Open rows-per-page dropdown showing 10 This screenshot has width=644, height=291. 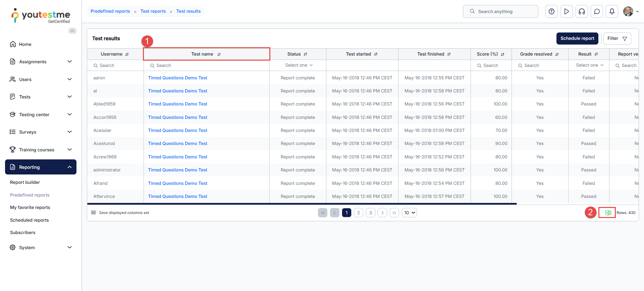point(409,213)
